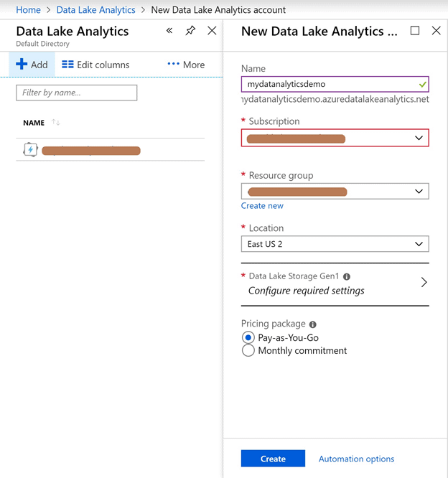Screen dimensions: 448x478
Task: Sort the list by NAME column
Action: pos(56,123)
